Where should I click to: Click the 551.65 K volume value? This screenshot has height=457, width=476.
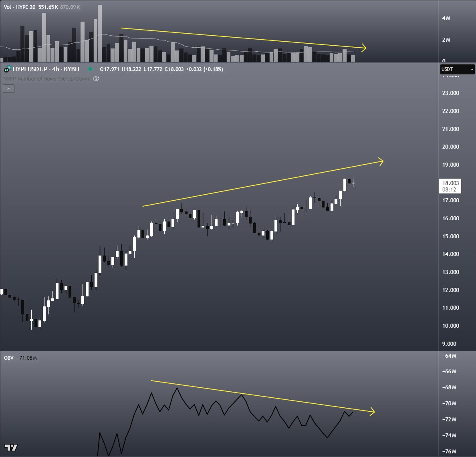[x=48, y=7]
